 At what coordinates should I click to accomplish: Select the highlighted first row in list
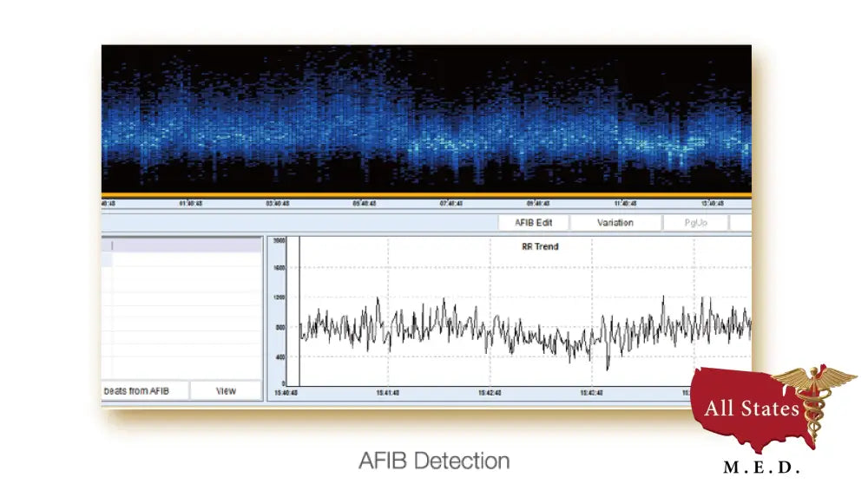point(182,246)
